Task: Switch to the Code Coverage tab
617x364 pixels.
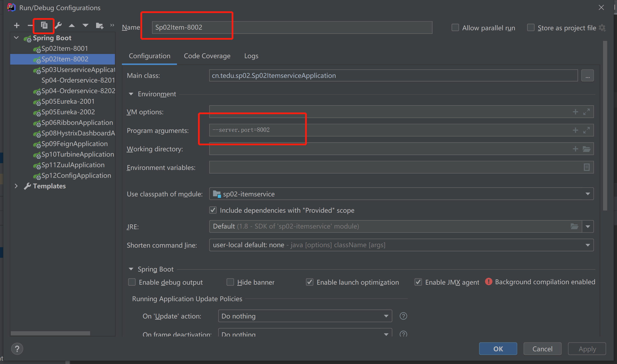Action: point(207,56)
